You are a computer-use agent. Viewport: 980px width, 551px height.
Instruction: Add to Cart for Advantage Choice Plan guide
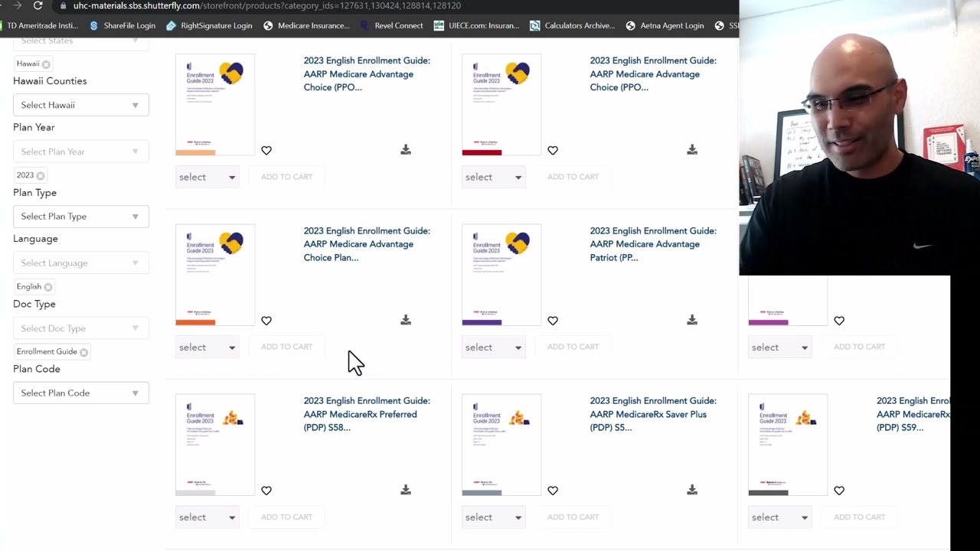click(x=286, y=347)
